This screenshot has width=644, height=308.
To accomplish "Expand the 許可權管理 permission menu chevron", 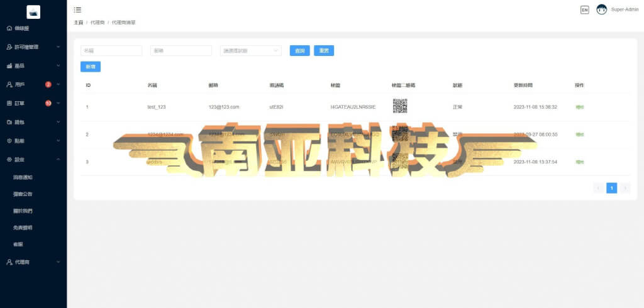I will point(58,47).
